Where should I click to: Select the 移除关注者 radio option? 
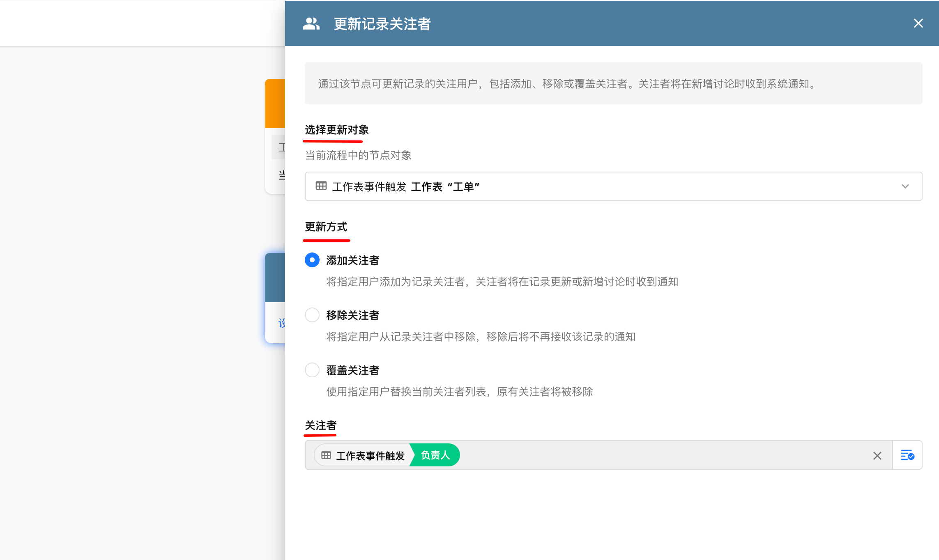point(312,315)
